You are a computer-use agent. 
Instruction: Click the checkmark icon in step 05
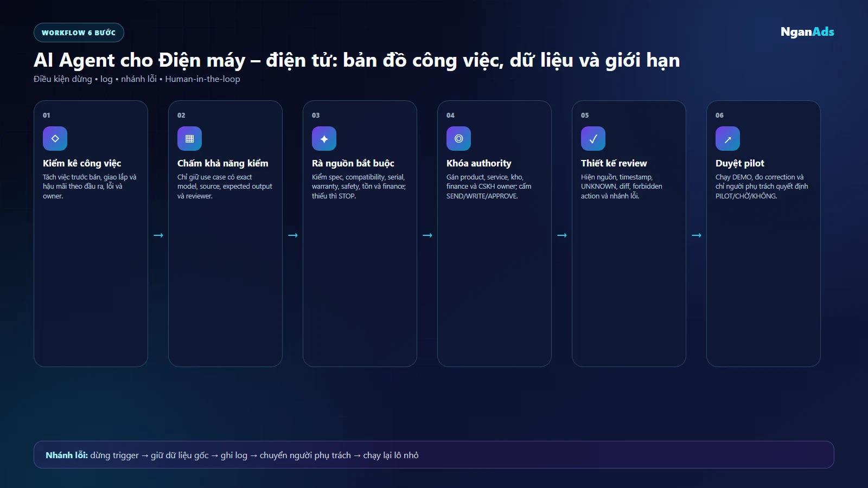pyautogui.click(x=593, y=139)
